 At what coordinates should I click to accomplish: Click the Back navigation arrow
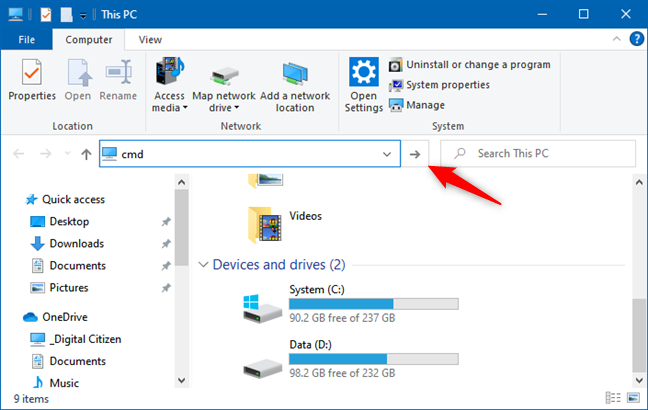tap(19, 154)
